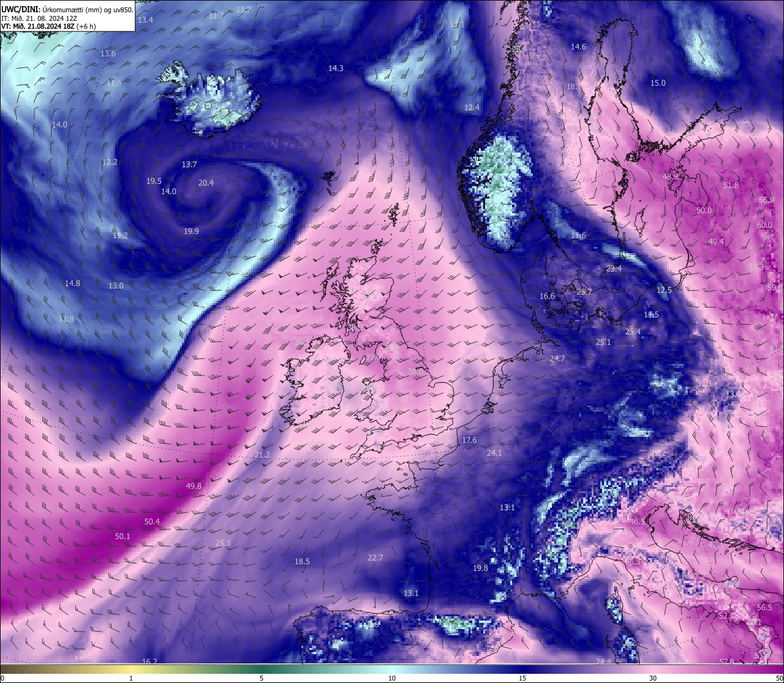Click the 22.7 value label

point(375,557)
